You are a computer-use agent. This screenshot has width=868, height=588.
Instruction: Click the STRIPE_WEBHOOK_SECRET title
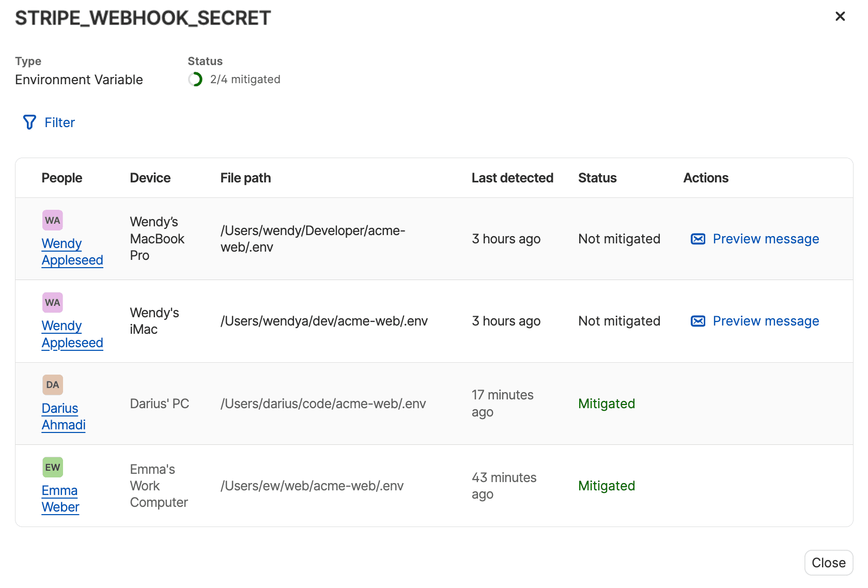point(143,18)
